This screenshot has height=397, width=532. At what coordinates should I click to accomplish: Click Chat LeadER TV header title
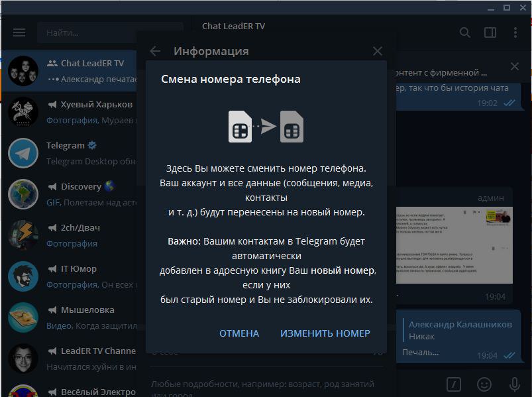click(233, 26)
